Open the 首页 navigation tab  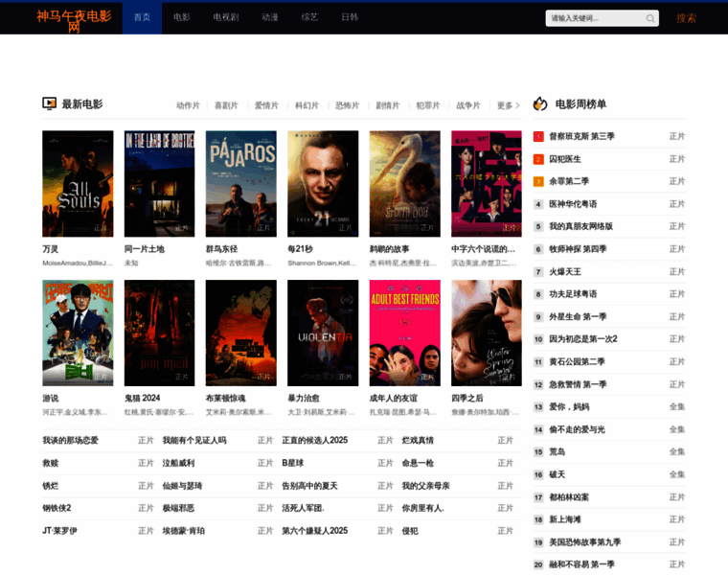[x=142, y=17]
